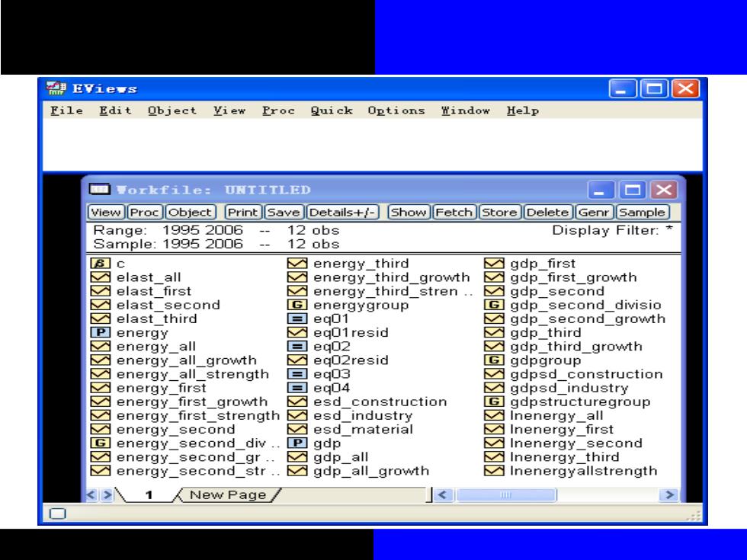Select the equation icon beside eq01
This screenshot has width=747, height=560.
(297, 318)
